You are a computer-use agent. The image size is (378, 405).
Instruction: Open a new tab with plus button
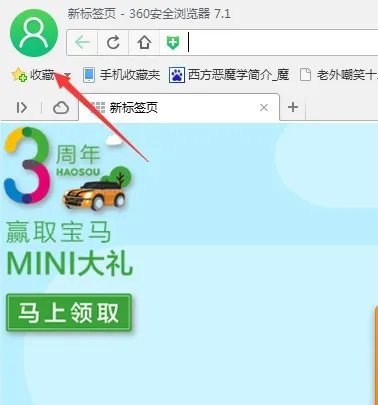pos(293,107)
